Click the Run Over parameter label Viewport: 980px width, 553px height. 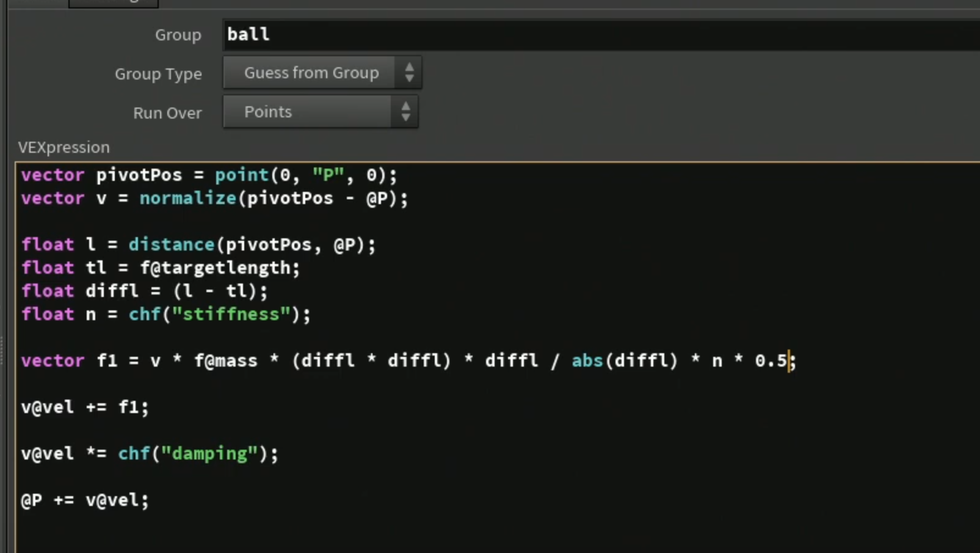pyautogui.click(x=167, y=113)
